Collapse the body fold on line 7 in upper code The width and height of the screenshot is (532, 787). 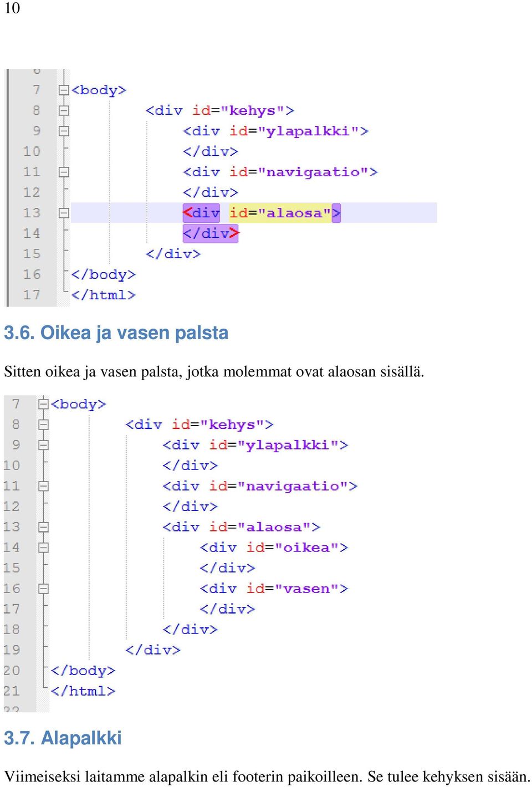pyautogui.click(x=64, y=90)
